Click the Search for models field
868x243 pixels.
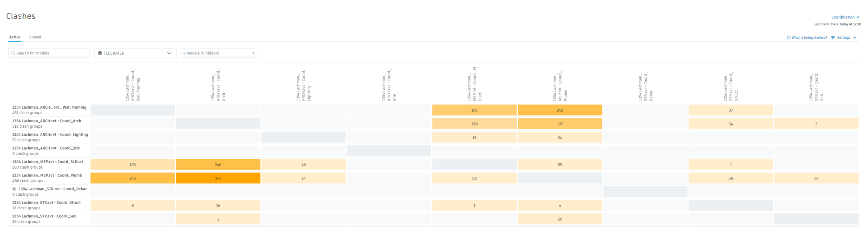49,53
